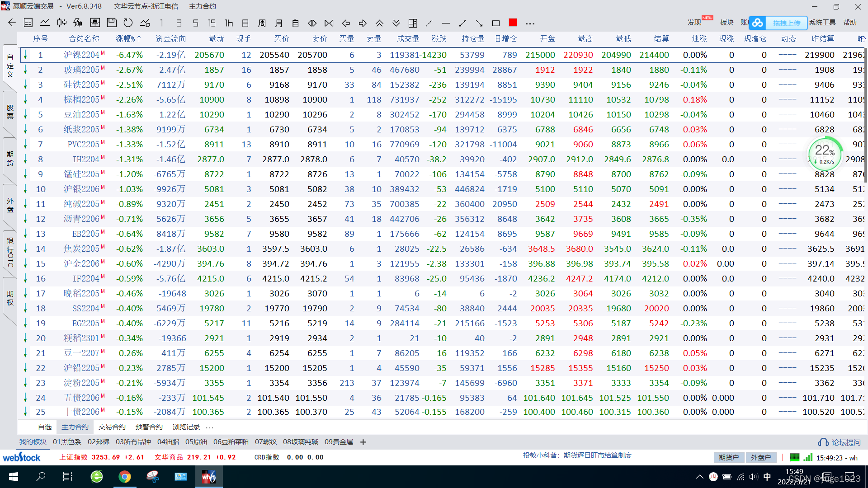Select the 1h period button
Screen dimensions: 868x488
(x=229, y=23)
